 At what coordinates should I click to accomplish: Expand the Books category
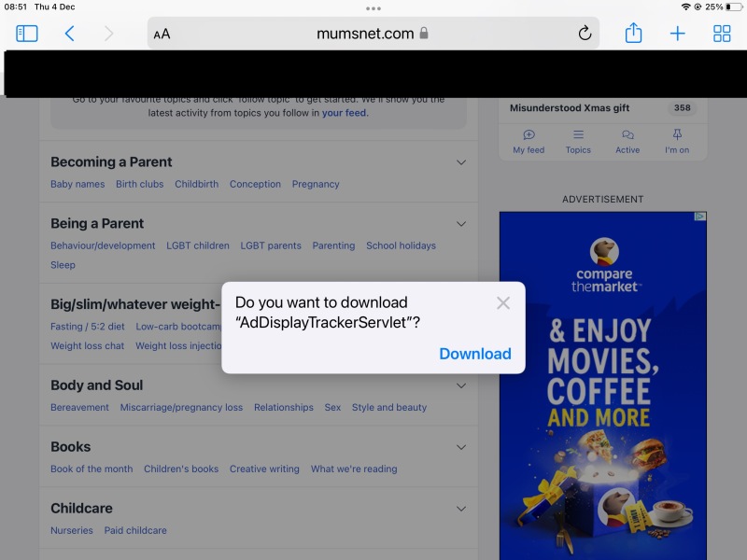pos(459,447)
